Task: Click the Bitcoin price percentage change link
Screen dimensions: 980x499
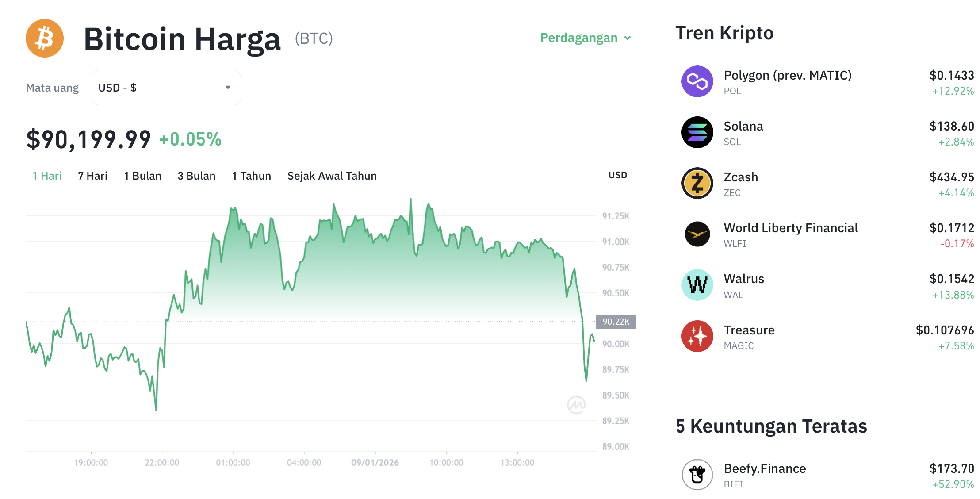Action: tap(190, 139)
